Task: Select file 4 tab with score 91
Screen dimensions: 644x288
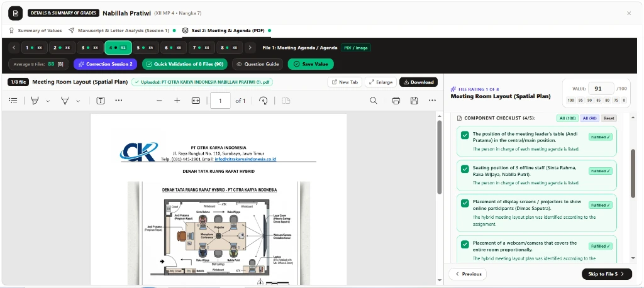Action: [x=118, y=48]
